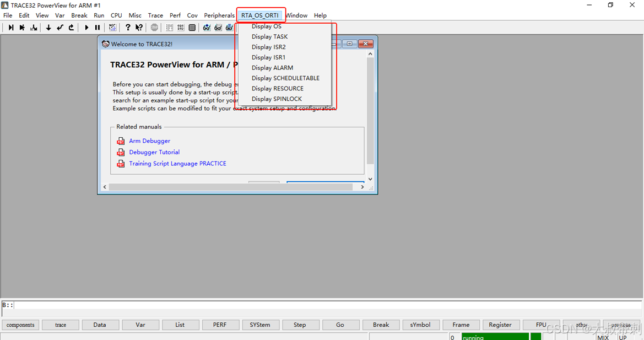Open help with the question mark icon
The image size is (644, 340).
pyautogui.click(x=128, y=28)
